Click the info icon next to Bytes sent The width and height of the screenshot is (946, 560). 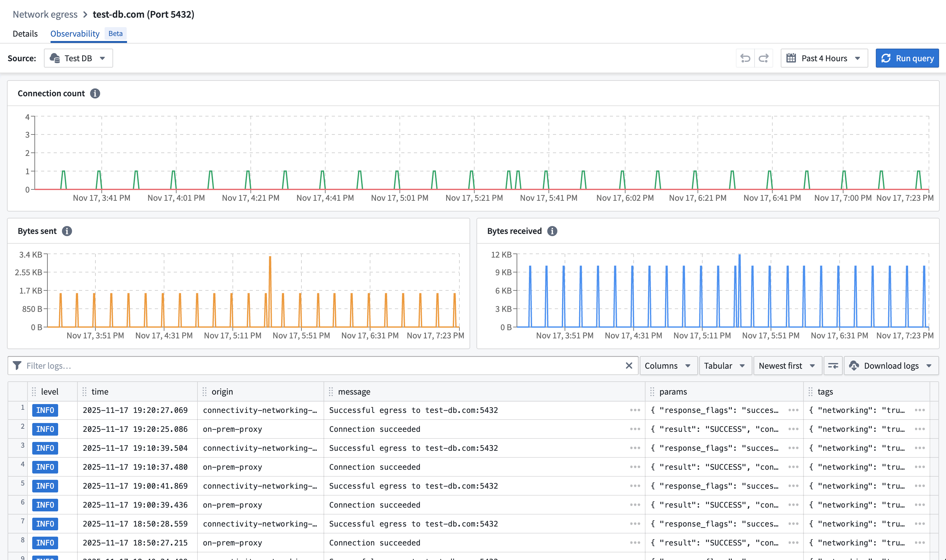tap(67, 231)
